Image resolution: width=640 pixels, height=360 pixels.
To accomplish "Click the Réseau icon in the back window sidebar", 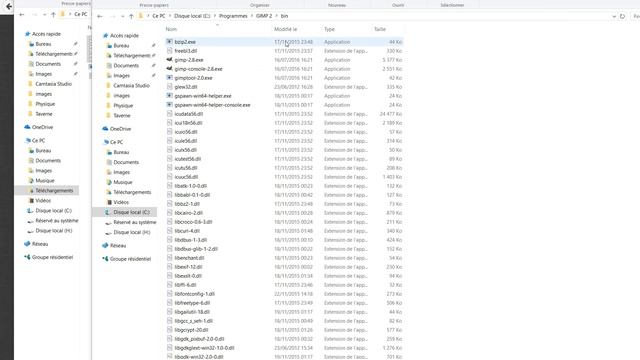I will click(27, 244).
